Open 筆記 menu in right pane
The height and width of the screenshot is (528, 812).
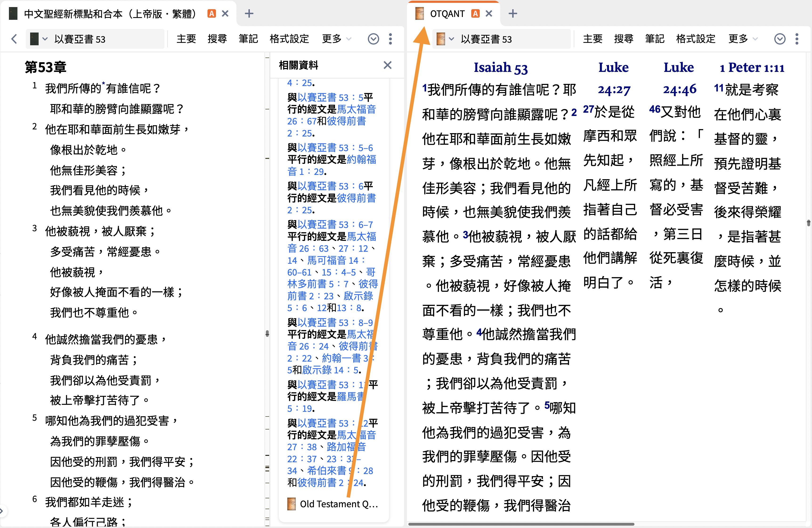coord(655,39)
